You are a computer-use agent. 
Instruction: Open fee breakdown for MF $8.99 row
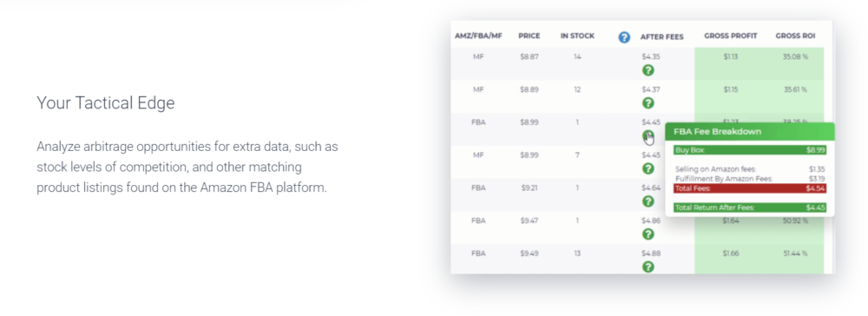(x=648, y=168)
